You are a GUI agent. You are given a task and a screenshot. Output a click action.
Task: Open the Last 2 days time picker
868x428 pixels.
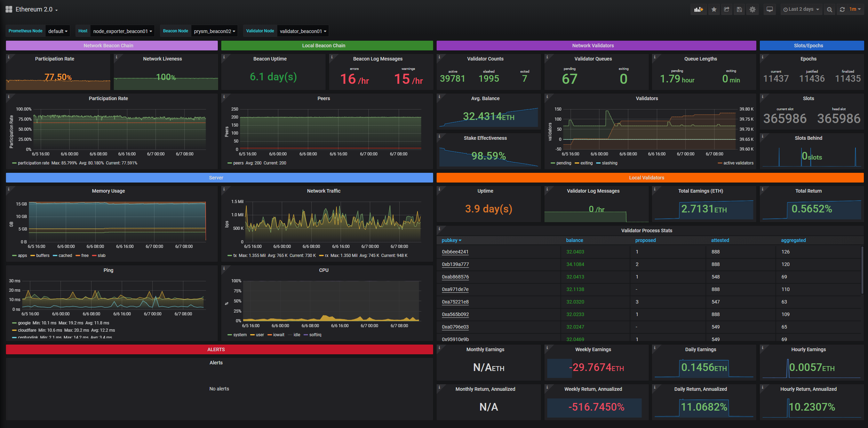click(801, 9)
